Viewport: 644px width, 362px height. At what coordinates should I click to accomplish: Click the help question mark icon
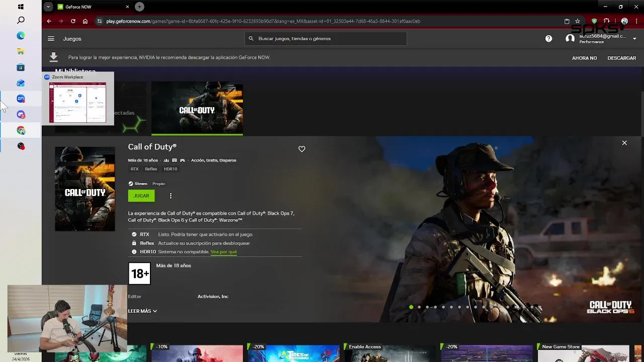[x=548, y=39]
